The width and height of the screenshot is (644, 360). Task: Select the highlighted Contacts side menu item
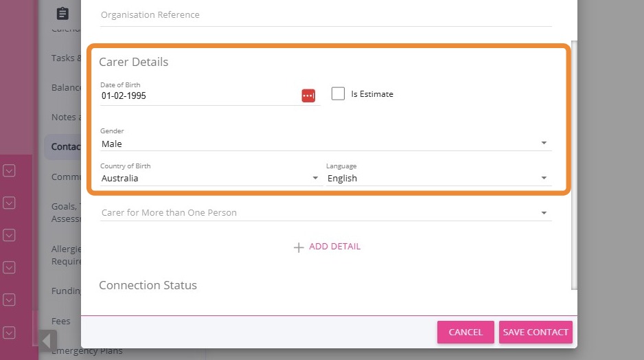65,146
